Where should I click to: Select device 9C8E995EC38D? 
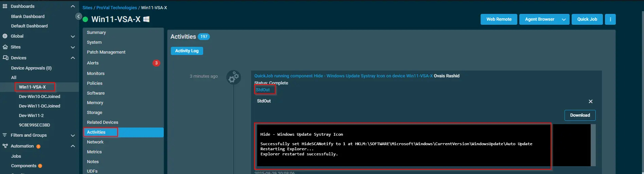[x=34, y=125]
